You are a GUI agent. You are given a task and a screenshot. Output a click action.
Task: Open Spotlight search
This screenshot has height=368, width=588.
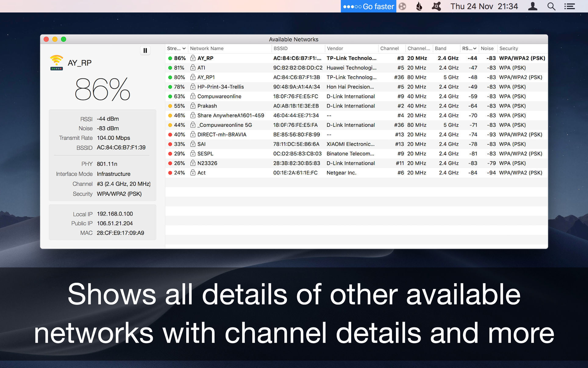pyautogui.click(x=551, y=6)
